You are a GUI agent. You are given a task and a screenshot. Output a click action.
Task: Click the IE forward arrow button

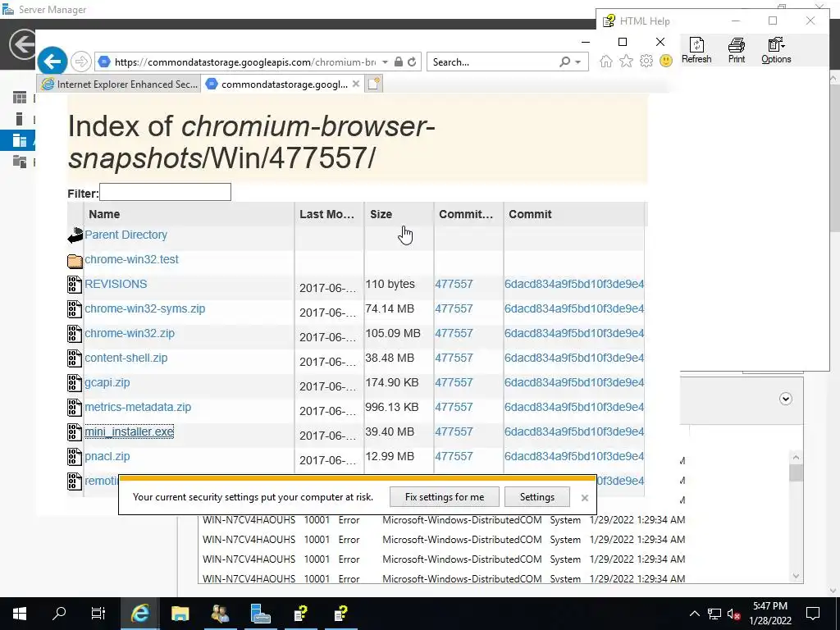pos(81,62)
